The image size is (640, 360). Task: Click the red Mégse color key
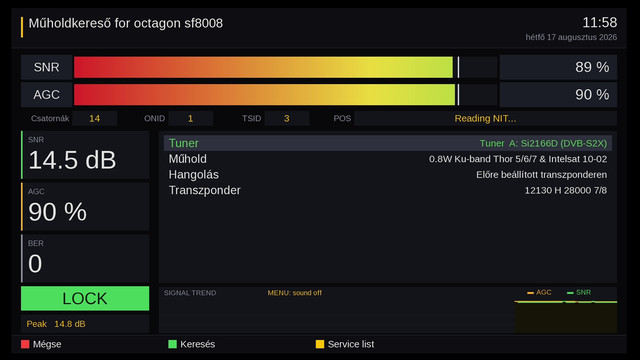tap(25, 344)
